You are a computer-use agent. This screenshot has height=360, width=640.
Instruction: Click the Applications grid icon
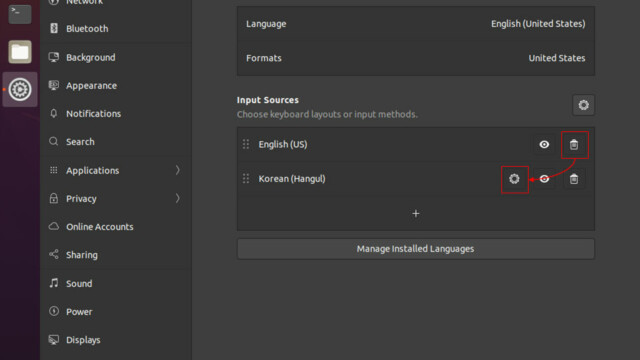pyautogui.click(x=53, y=170)
